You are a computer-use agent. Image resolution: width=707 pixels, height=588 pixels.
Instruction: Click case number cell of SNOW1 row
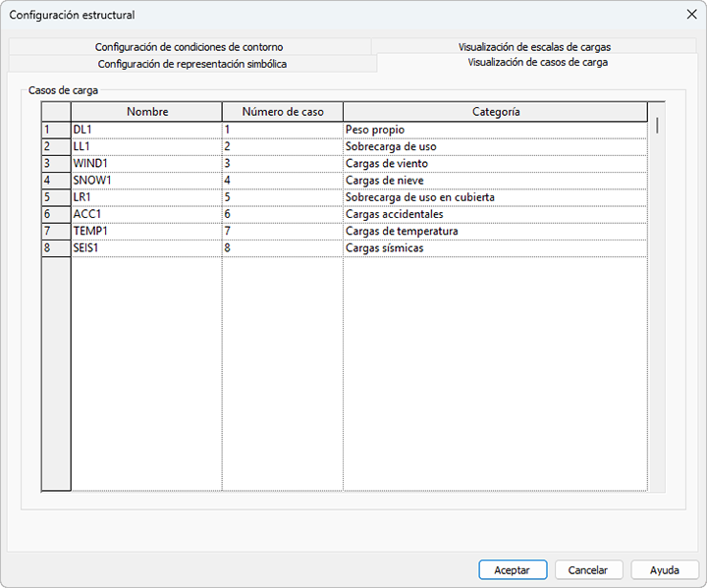coord(283,181)
